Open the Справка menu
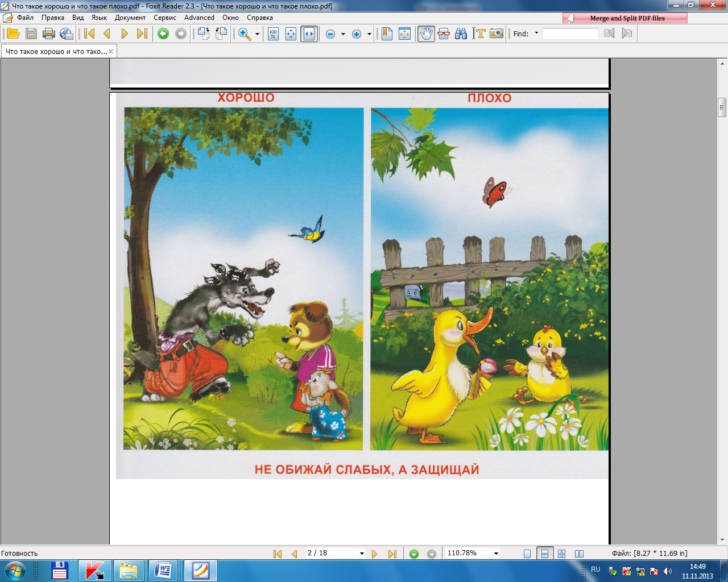This screenshot has width=728, height=582. (260, 18)
